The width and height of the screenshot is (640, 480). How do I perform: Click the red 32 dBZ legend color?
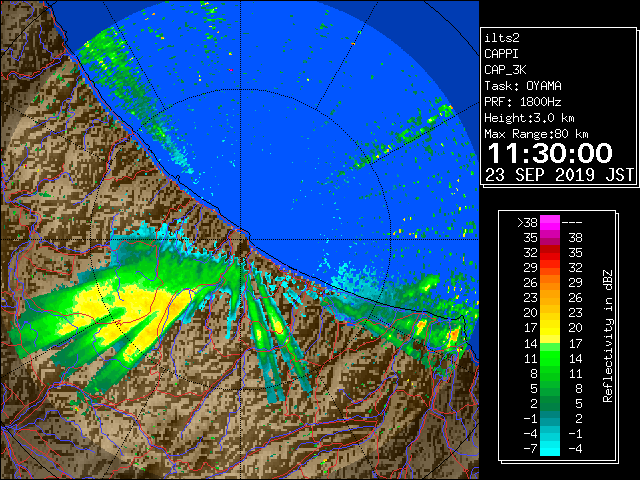550,252
